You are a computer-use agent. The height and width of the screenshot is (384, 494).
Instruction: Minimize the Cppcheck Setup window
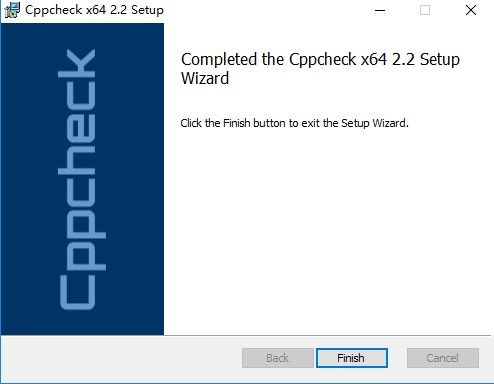[x=380, y=10]
